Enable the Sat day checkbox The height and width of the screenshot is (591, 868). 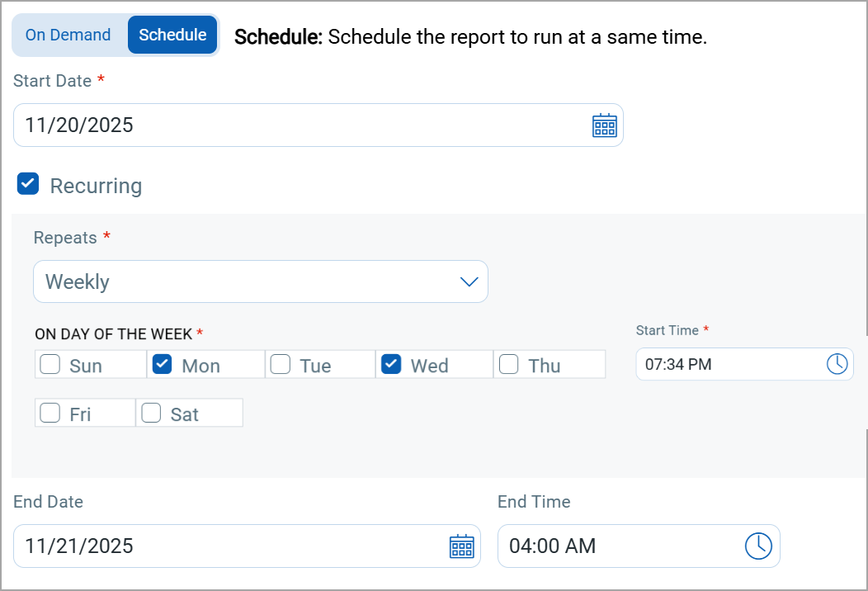click(151, 414)
